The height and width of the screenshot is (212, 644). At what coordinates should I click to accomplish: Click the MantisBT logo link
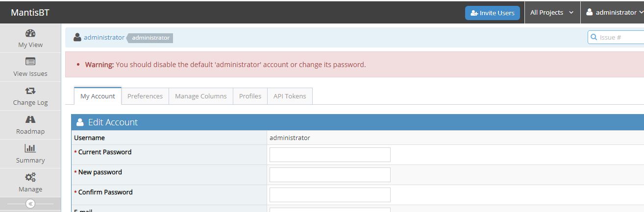[x=30, y=13]
